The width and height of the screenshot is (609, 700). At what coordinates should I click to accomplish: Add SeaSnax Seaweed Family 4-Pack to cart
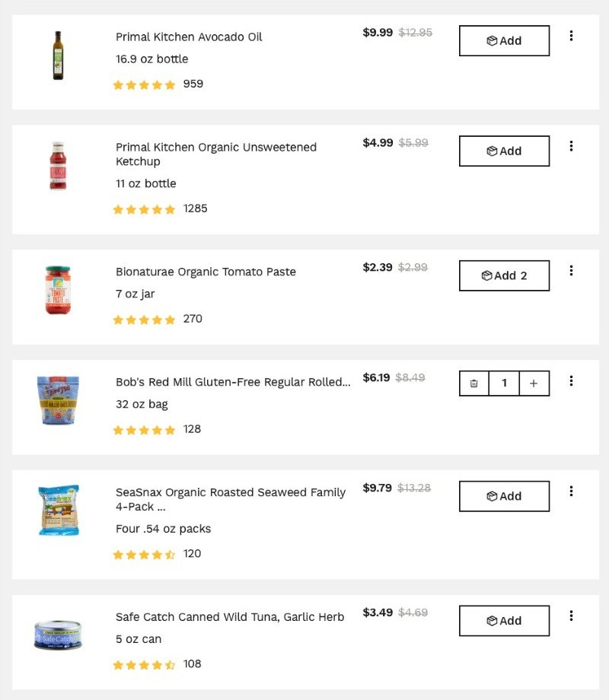click(x=504, y=496)
